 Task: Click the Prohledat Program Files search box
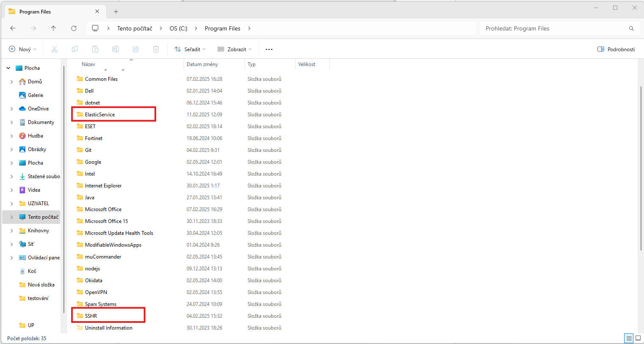point(554,28)
